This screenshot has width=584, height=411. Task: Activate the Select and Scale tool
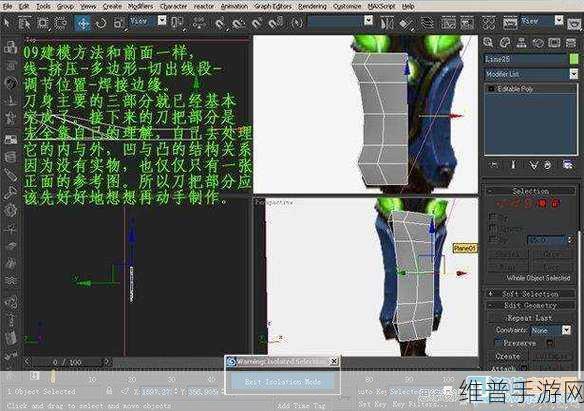click(x=118, y=23)
